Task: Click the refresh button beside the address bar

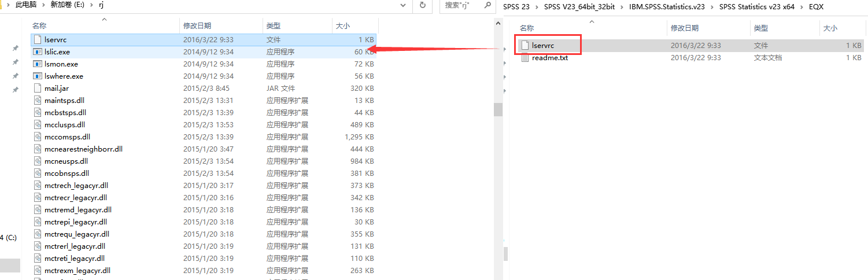Action: click(423, 5)
